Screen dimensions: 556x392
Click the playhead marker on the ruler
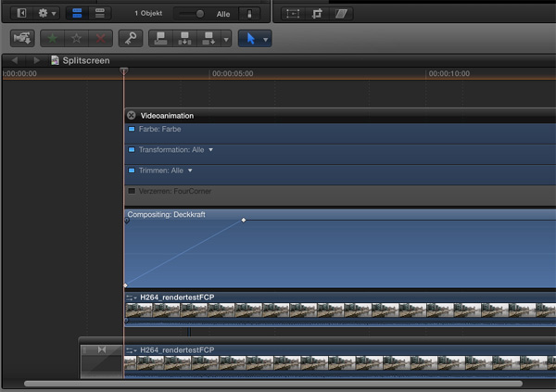point(123,71)
